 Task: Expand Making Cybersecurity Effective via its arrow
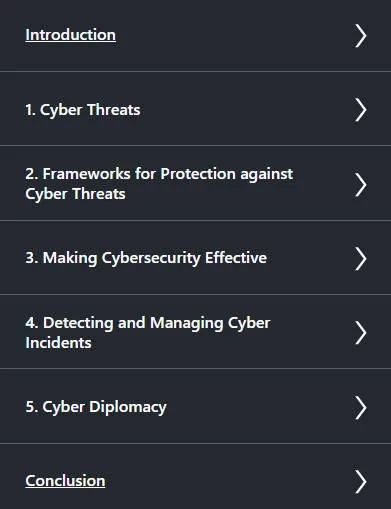[x=360, y=259]
